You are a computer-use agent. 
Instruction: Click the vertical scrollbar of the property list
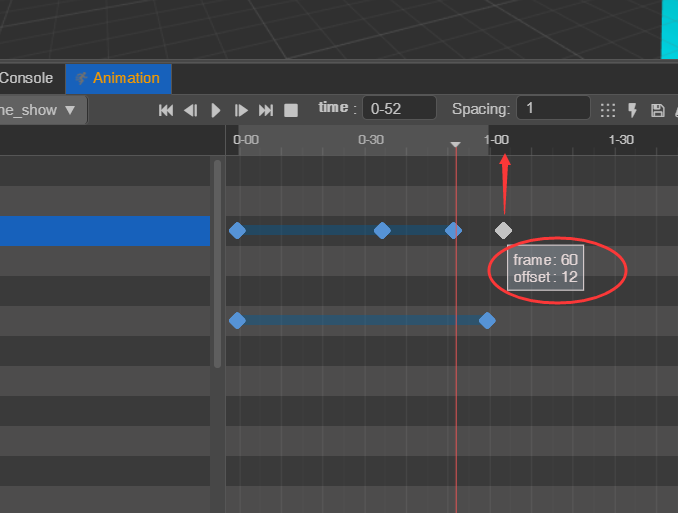pos(217,264)
